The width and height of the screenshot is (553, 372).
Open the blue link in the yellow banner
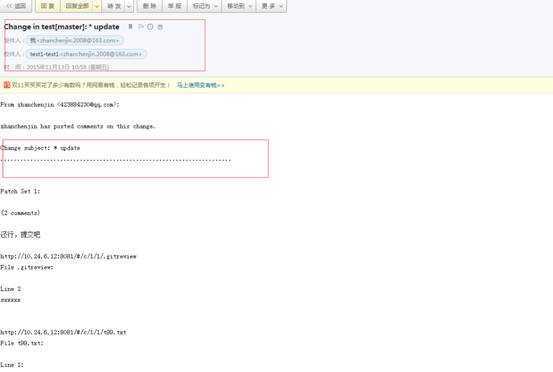(200, 85)
